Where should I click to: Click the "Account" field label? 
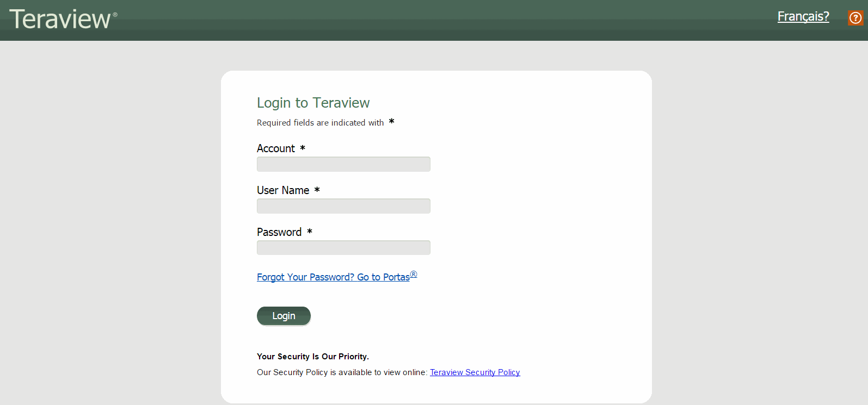(276, 148)
